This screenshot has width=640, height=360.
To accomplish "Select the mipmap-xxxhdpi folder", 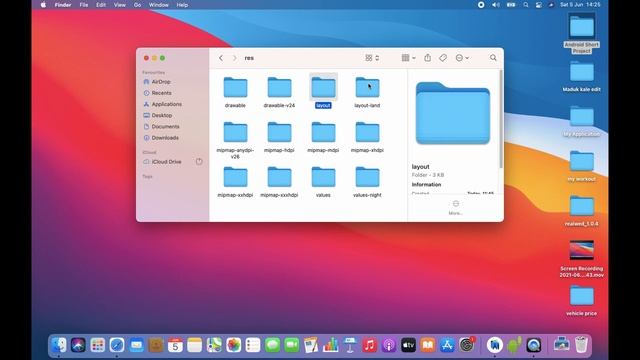I will (x=279, y=177).
